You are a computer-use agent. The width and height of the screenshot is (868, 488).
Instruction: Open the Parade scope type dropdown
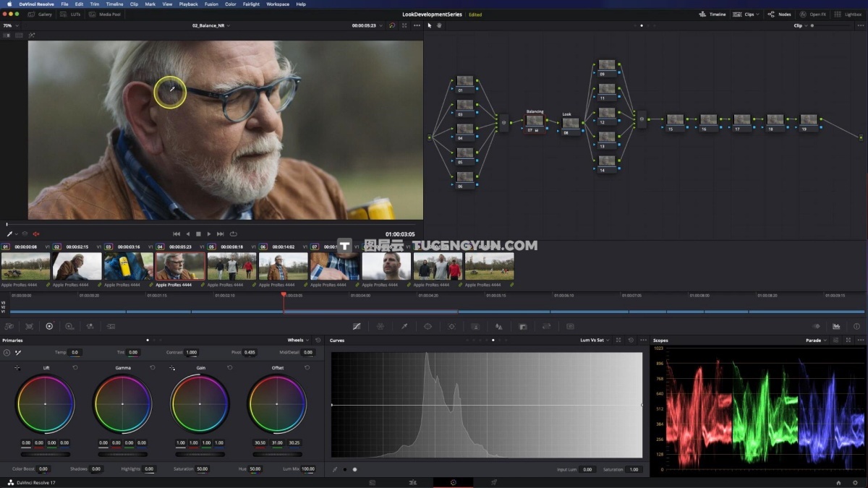[816, 340]
